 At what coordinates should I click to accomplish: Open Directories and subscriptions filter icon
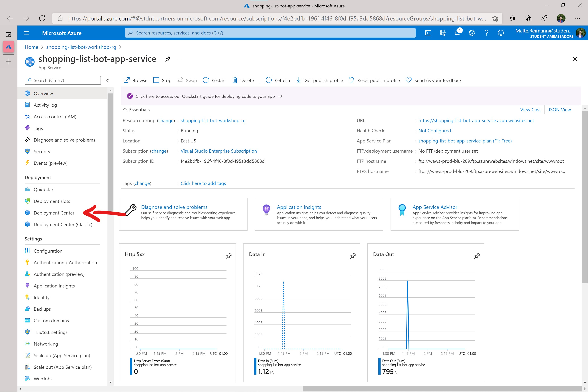[443, 33]
